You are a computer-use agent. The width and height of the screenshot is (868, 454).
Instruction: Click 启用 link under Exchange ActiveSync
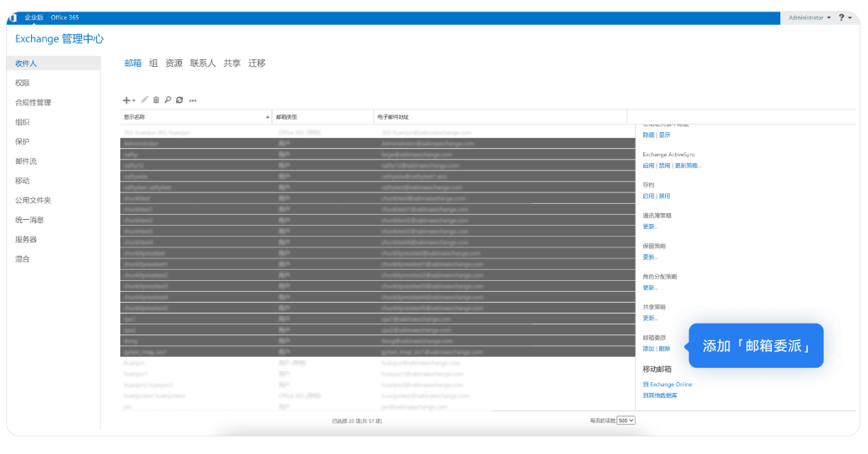click(x=648, y=166)
